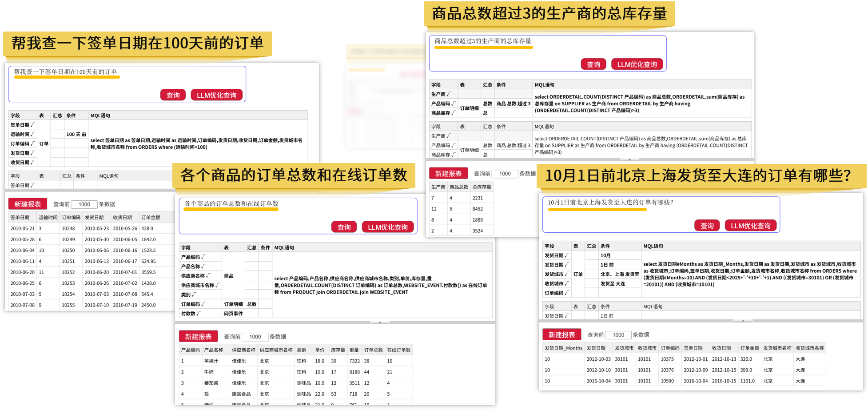
Task: Sort by 订单总数 column header in results
Action: tap(373, 350)
